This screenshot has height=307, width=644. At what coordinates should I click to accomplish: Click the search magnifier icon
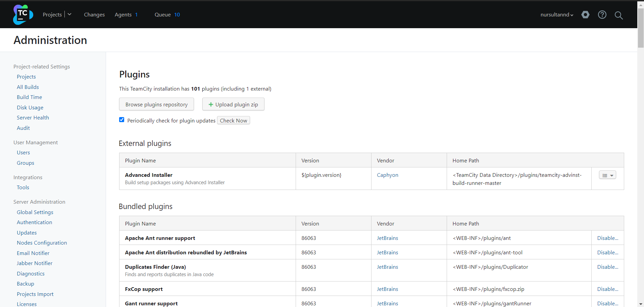(x=618, y=15)
